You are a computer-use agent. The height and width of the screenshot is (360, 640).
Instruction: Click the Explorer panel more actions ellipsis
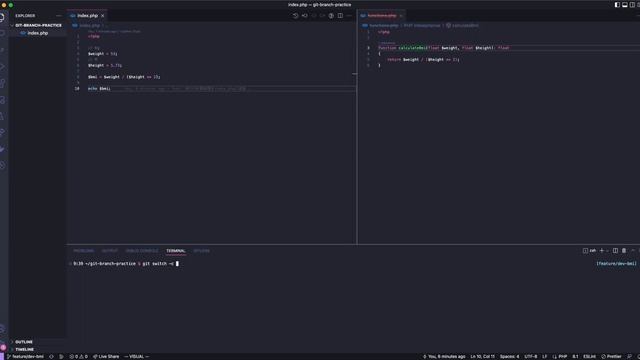(58, 16)
